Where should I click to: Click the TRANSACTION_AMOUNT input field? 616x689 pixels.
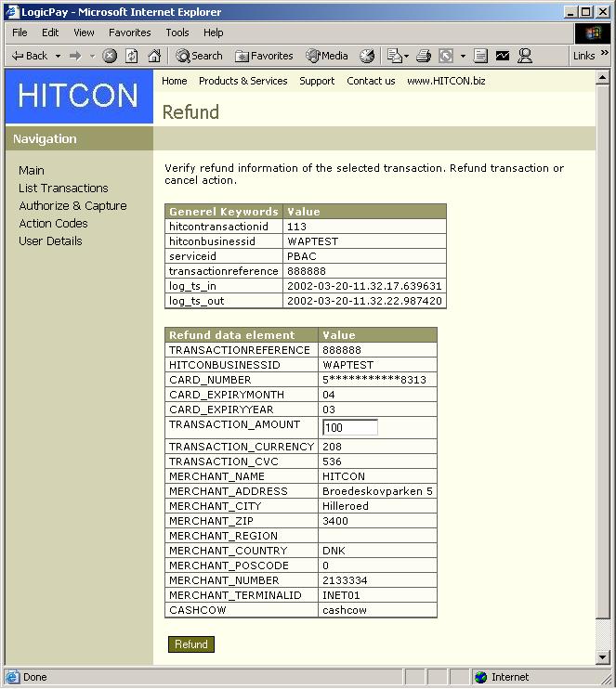click(x=349, y=427)
